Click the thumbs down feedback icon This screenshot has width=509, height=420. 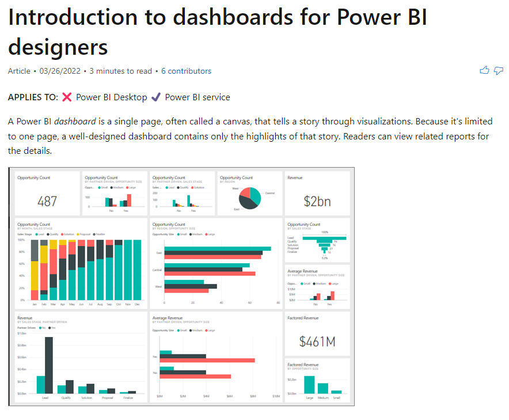click(x=498, y=70)
